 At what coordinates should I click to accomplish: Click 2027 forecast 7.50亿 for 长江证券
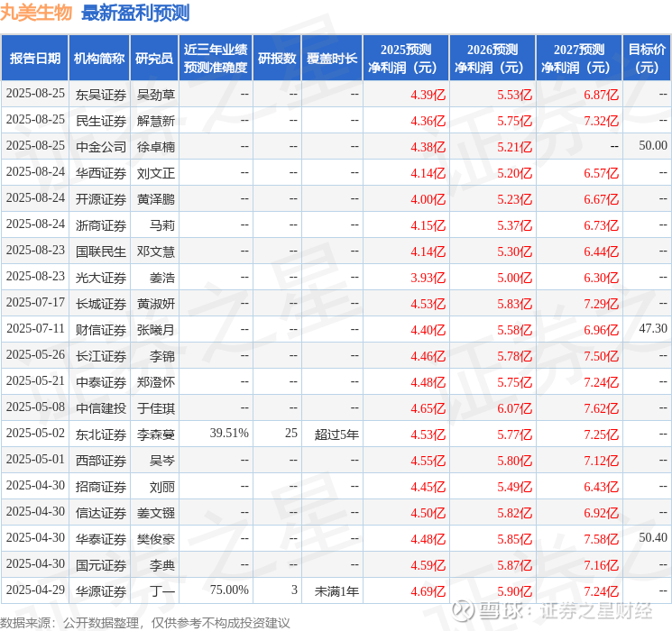[x=601, y=356]
